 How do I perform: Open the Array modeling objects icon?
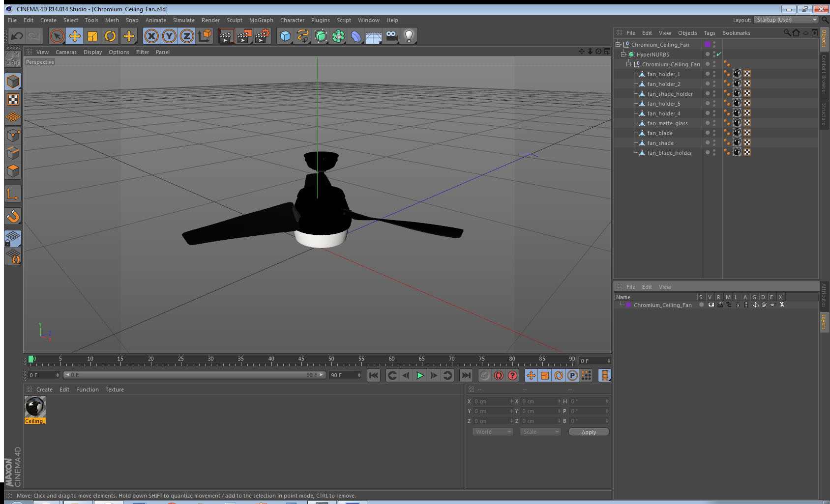(x=338, y=36)
